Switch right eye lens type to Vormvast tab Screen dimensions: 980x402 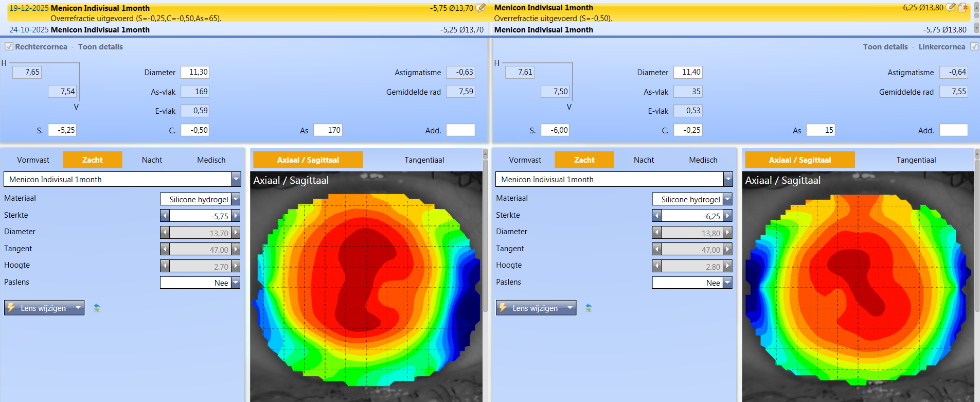point(33,160)
